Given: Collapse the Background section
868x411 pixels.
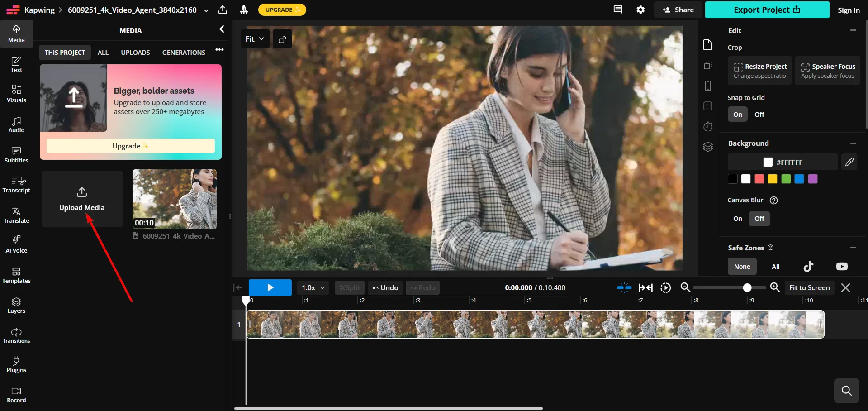Looking at the screenshot, I should coord(853,143).
